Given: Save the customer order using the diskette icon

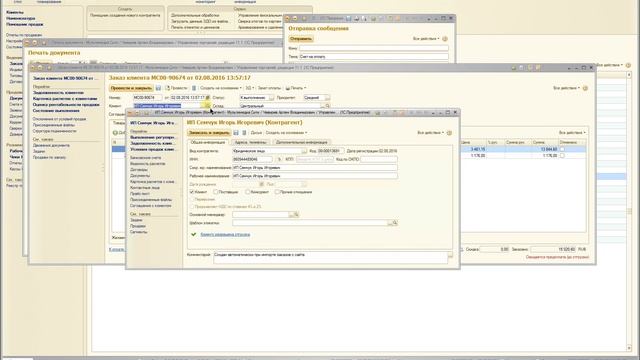Looking at the screenshot, I should point(158,88).
